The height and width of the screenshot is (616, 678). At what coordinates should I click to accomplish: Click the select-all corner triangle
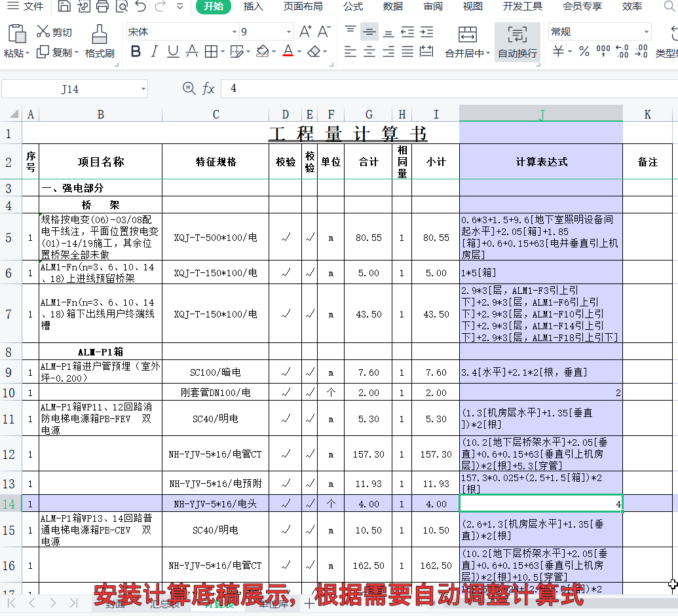[14, 114]
